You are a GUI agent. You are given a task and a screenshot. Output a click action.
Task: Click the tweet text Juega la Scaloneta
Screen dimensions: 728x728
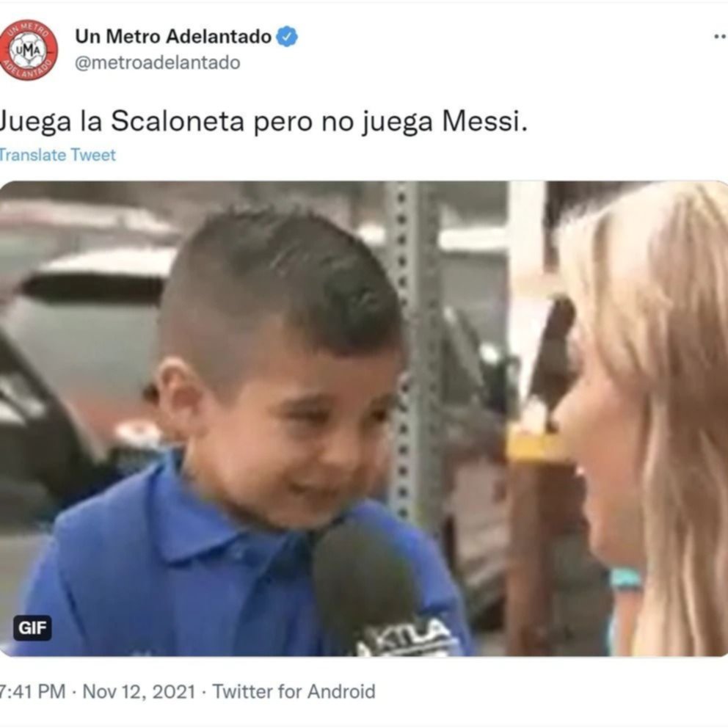(x=122, y=122)
